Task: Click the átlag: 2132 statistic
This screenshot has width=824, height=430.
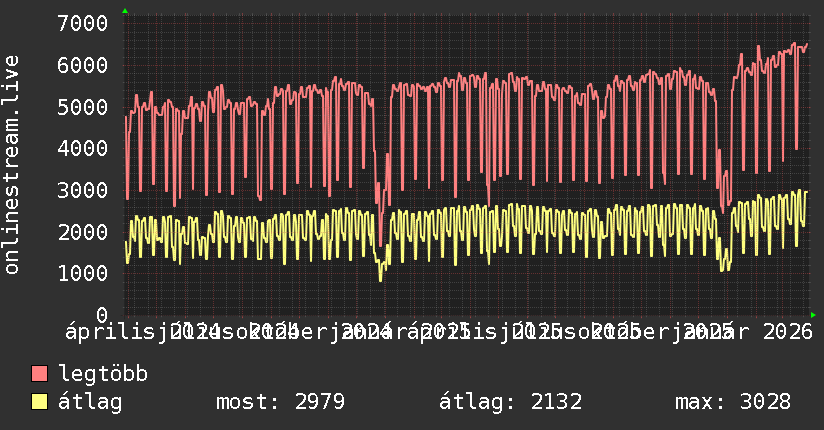Action: 511,402
